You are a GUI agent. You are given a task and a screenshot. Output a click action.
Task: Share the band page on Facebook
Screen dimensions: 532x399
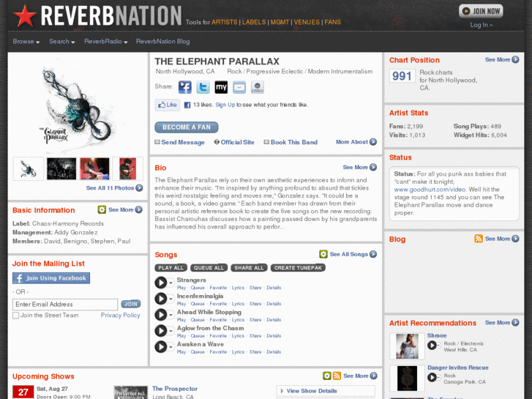(x=185, y=87)
